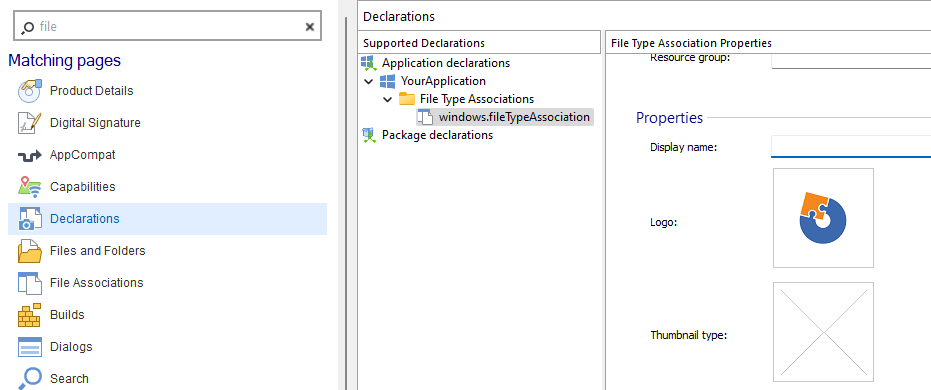Click the Dialogs window icon
The width and height of the screenshot is (931, 390).
click(x=30, y=347)
